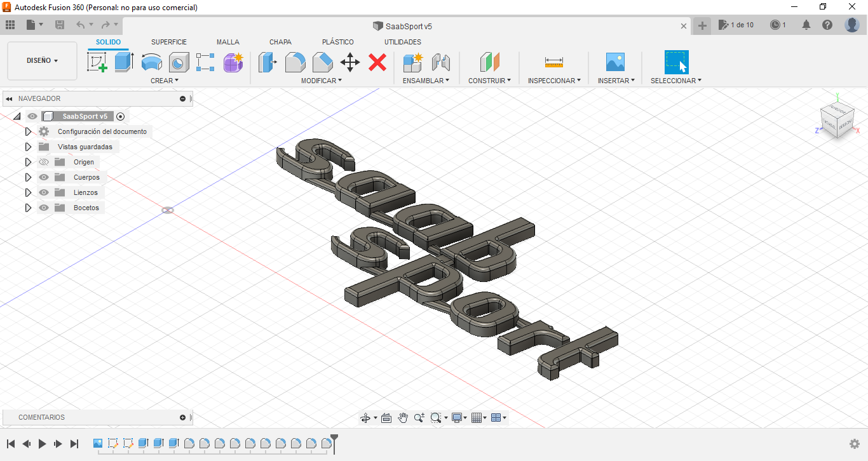Hide the Lienzos folder

tap(44, 192)
